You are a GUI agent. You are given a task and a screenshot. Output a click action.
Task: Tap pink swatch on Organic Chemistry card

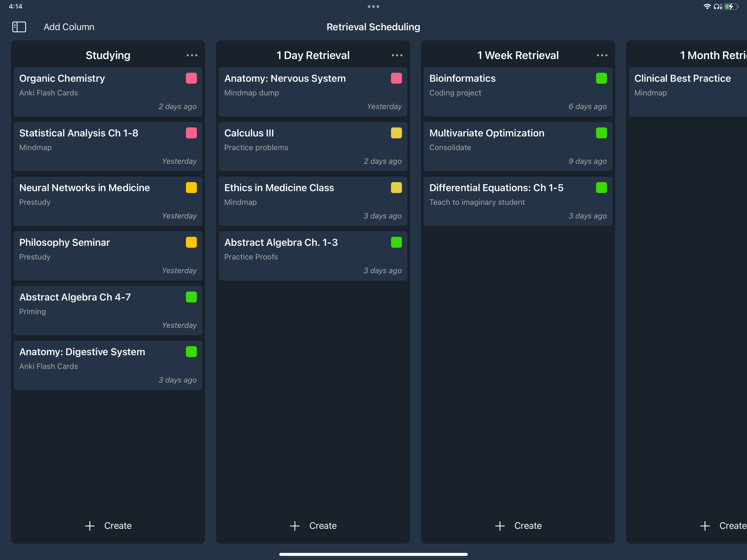tap(191, 78)
